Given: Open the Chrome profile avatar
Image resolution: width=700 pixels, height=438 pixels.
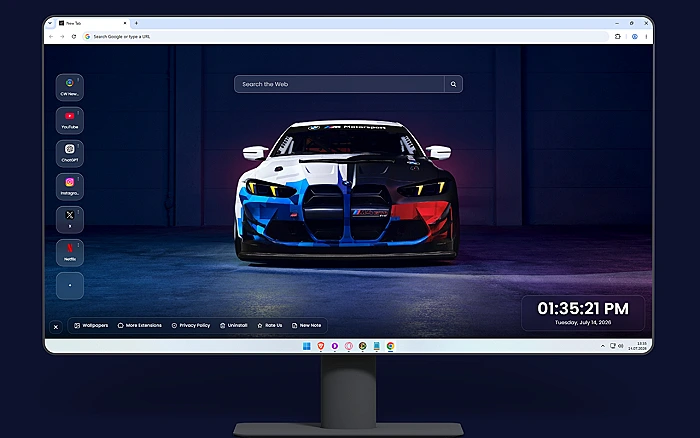Looking at the screenshot, I should click(634, 37).
